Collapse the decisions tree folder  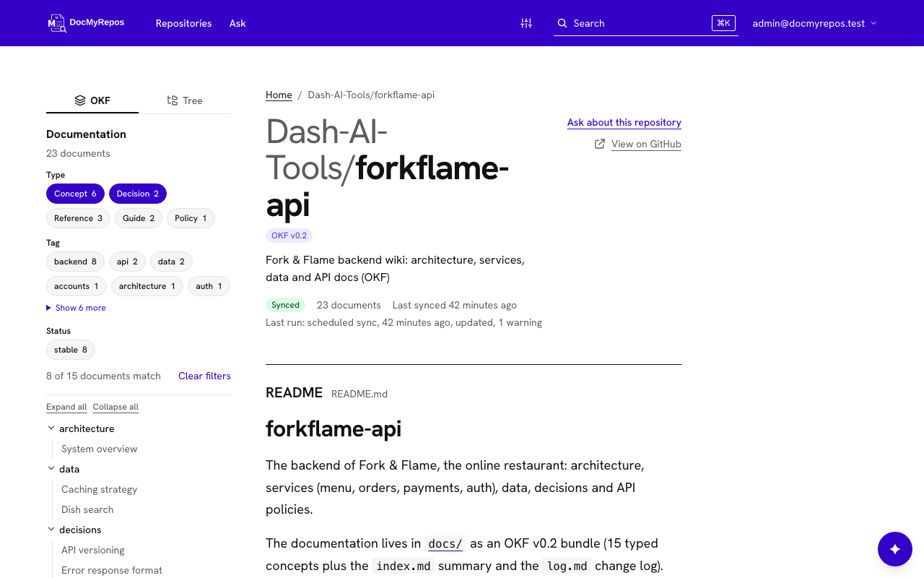[x=51, y=530]
